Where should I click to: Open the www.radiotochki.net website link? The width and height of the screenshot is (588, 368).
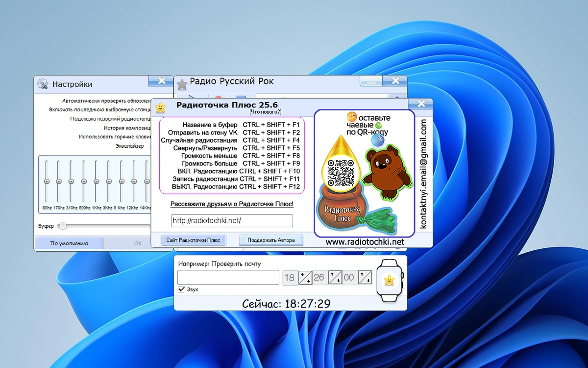pos(365,242)
